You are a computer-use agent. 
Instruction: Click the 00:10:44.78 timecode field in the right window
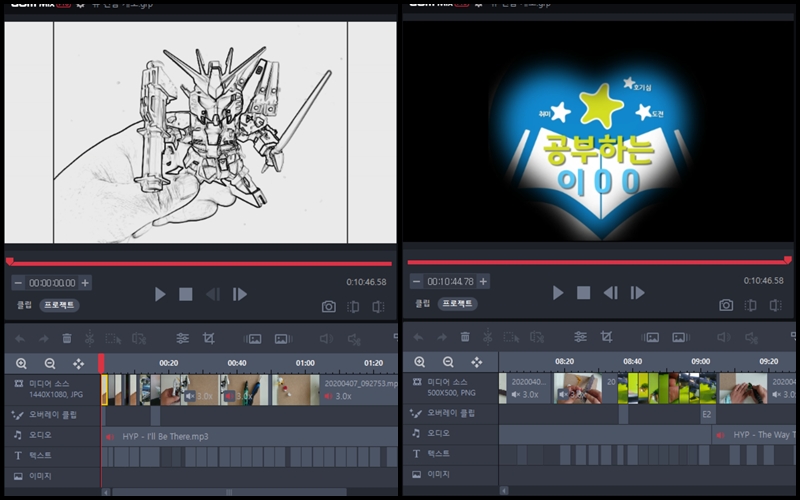450,281
